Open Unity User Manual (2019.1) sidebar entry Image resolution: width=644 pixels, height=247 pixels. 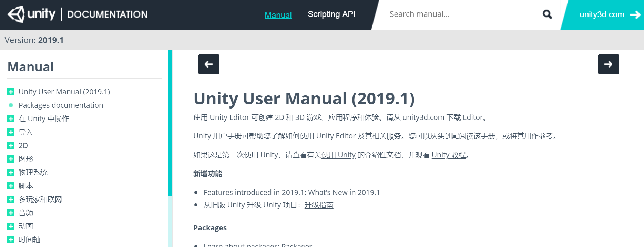coord(64,92)
